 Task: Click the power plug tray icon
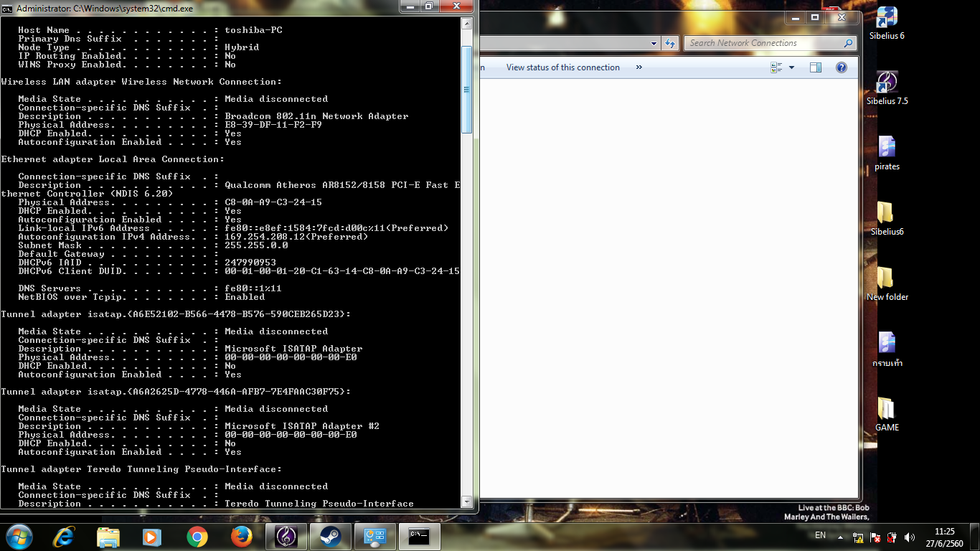[892, 537]
